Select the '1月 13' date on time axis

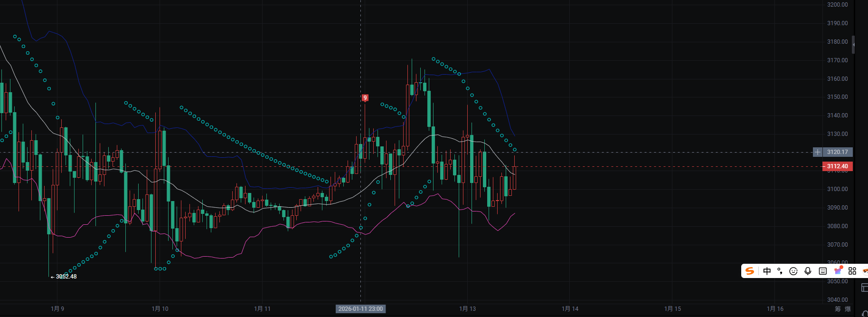tap(467, 309)
